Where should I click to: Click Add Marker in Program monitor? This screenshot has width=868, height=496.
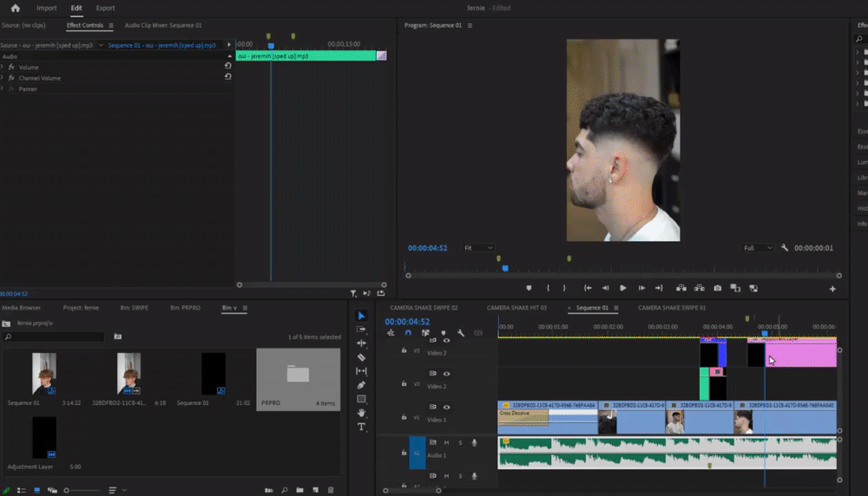click(x=529, y=288)
